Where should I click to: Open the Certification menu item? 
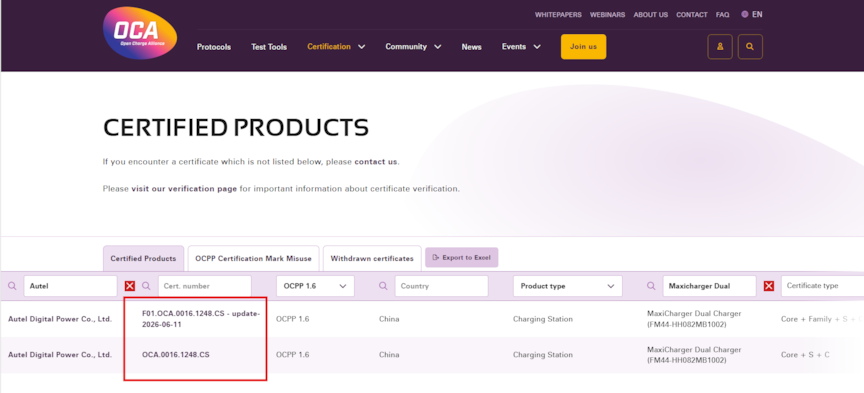[329, 47]
